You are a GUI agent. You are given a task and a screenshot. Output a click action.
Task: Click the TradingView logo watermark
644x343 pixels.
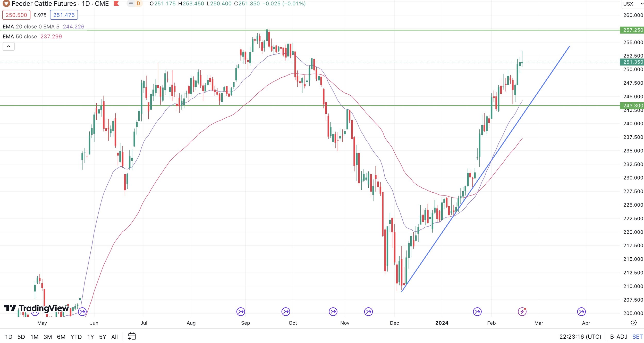pos(36,308)
